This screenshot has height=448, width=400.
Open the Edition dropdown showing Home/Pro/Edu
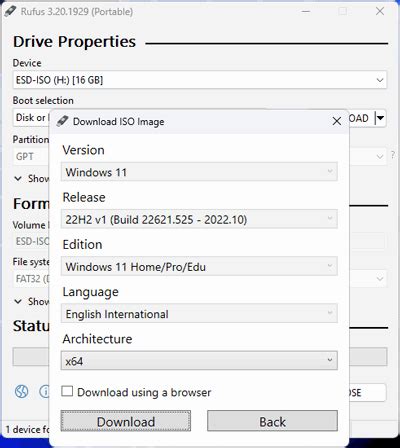[x=199, y=266]
